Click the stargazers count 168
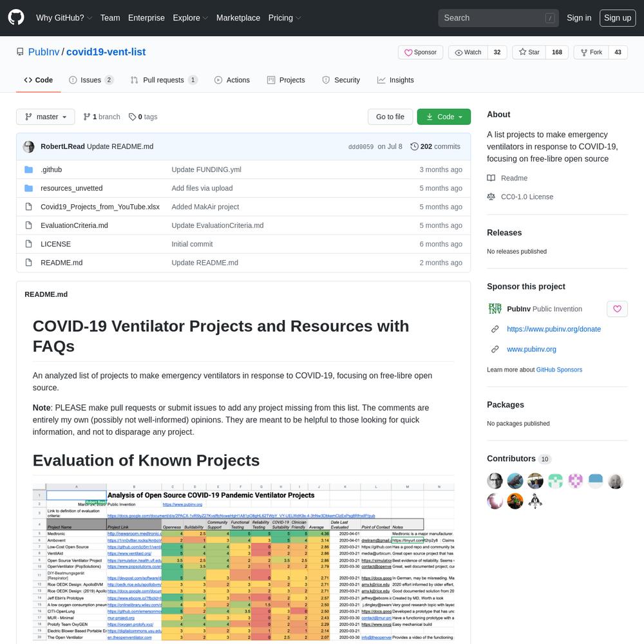This screenshot has height=644, width=644. pos(557,52)
